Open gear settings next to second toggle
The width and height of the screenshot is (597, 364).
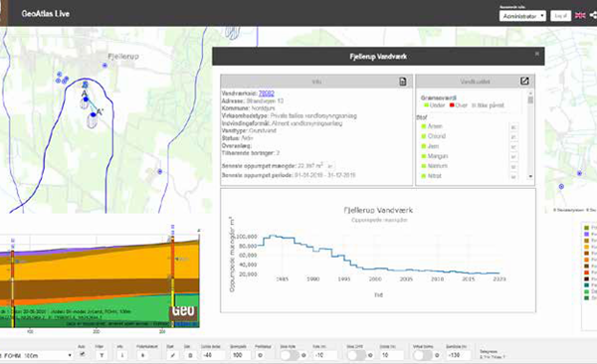pyautogui.click(x=370, y=355)
